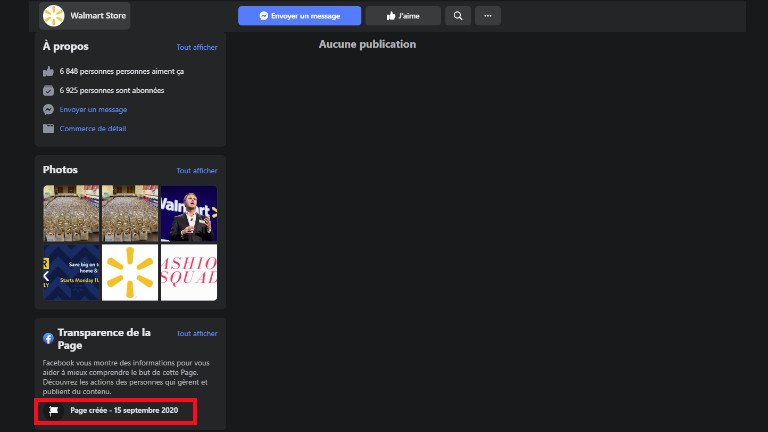Open the three-dot more options menu
Viewport: 768px width, 432px height.
click(488, 16)
